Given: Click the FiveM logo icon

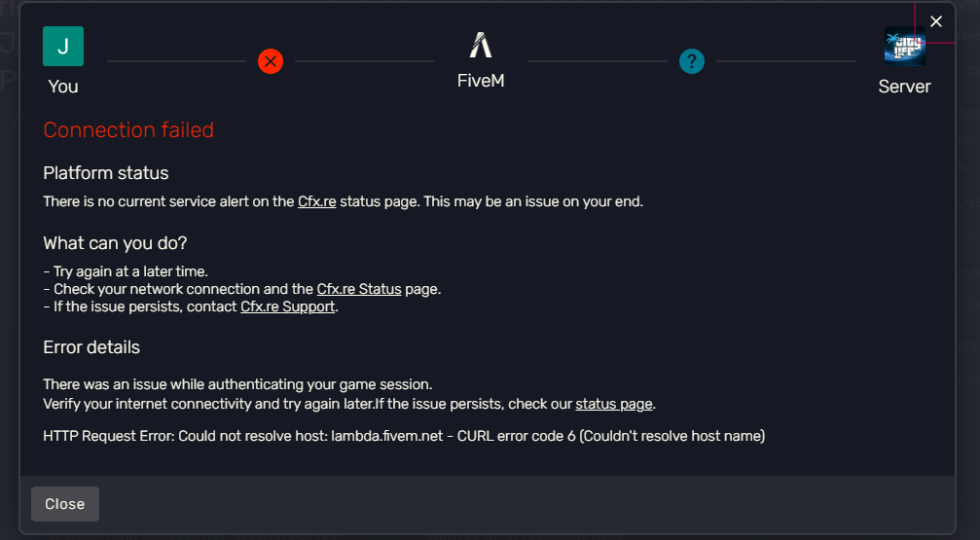Looking at the screenshot, I should tap(481, 45).
